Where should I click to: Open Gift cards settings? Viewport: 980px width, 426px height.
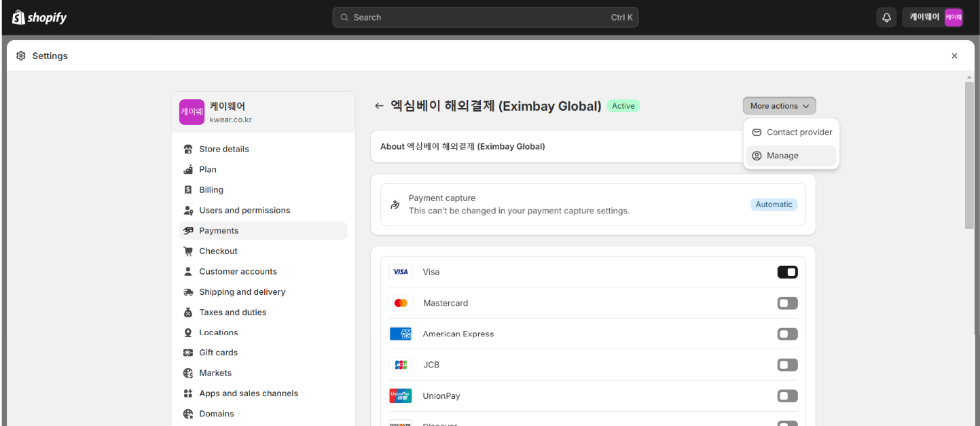[263, 353]
